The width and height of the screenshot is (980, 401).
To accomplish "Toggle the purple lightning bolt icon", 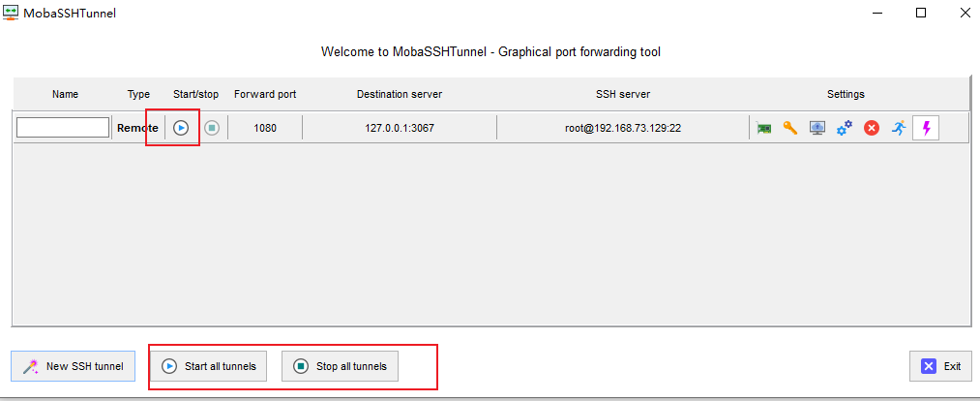I will (926, 128).
